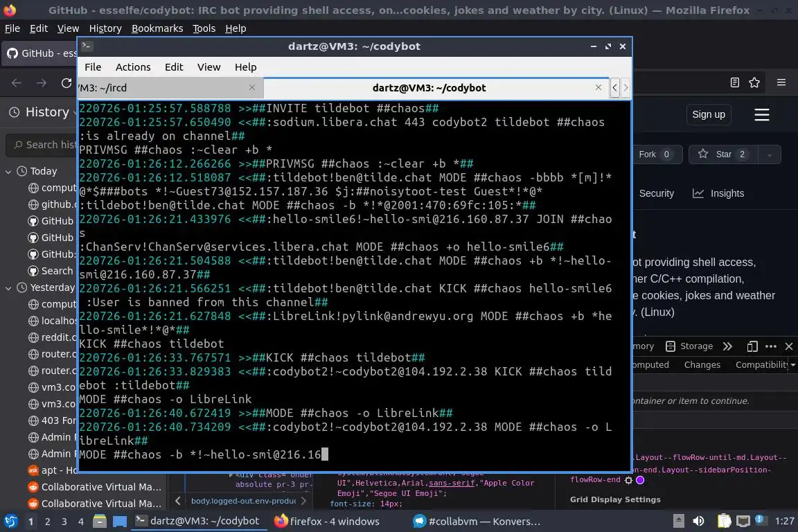Image resolution: width=798 pixels, height=532 pixels.
Task: Open the reddit.c history entry
Action: point(52,337)
